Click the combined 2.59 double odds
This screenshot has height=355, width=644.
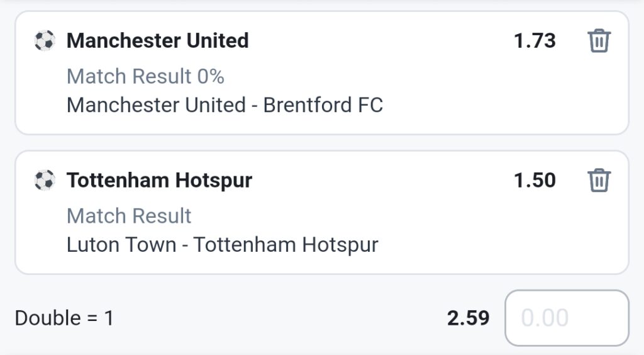tap(468, 318)
